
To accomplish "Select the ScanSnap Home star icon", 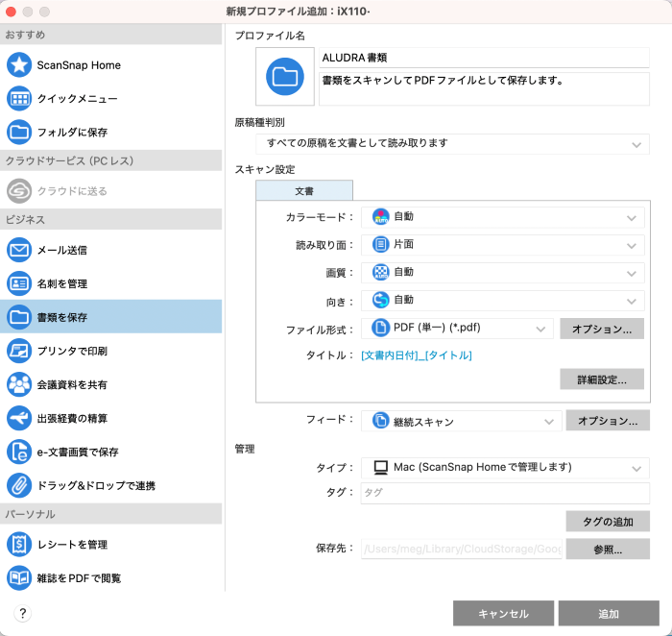I will [19, 64].
